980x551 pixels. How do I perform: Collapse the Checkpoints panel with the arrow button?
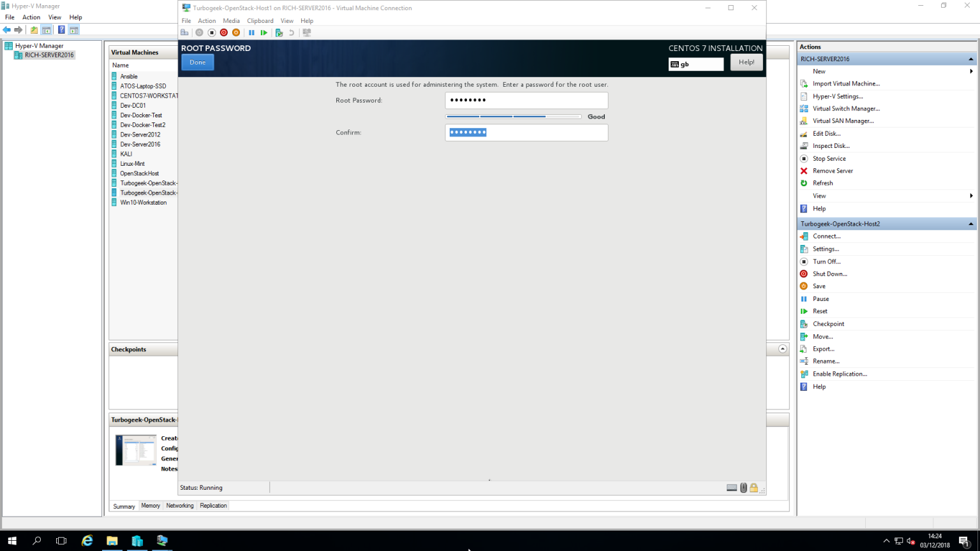pyautogui.click(x=782, y=349)
